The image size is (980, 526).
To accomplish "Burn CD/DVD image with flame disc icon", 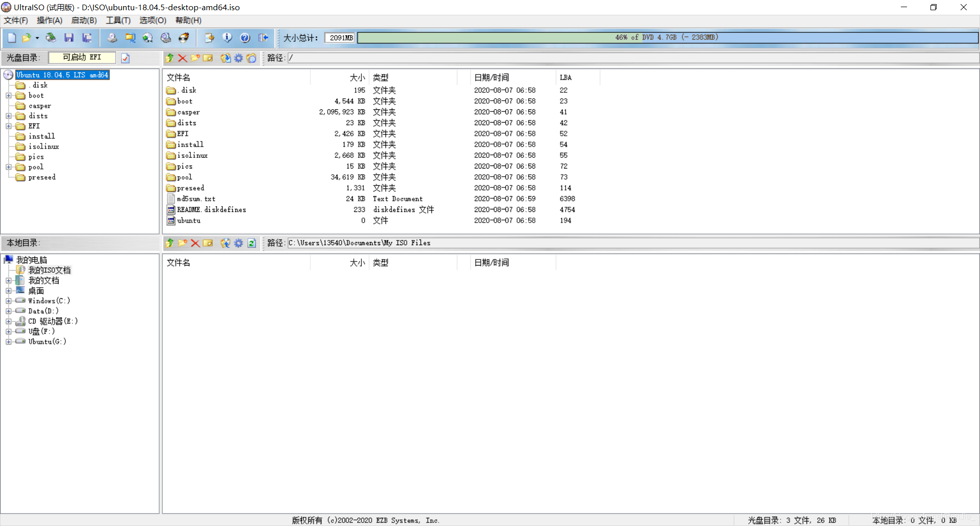I will tap(184, 38).
